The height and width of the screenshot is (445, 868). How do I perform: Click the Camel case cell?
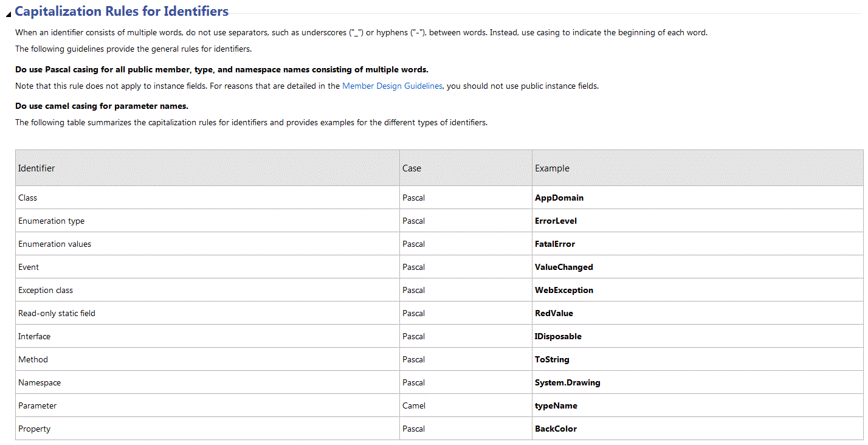click(x=414, y=406)
